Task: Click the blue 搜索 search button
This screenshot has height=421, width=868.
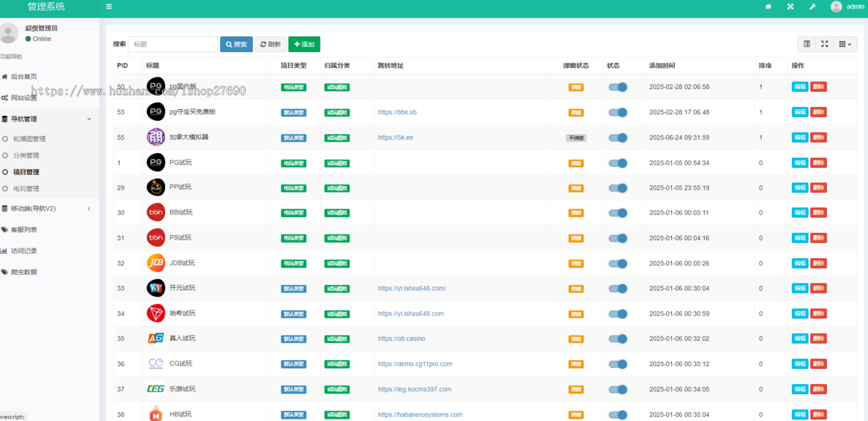Action: 237,44
